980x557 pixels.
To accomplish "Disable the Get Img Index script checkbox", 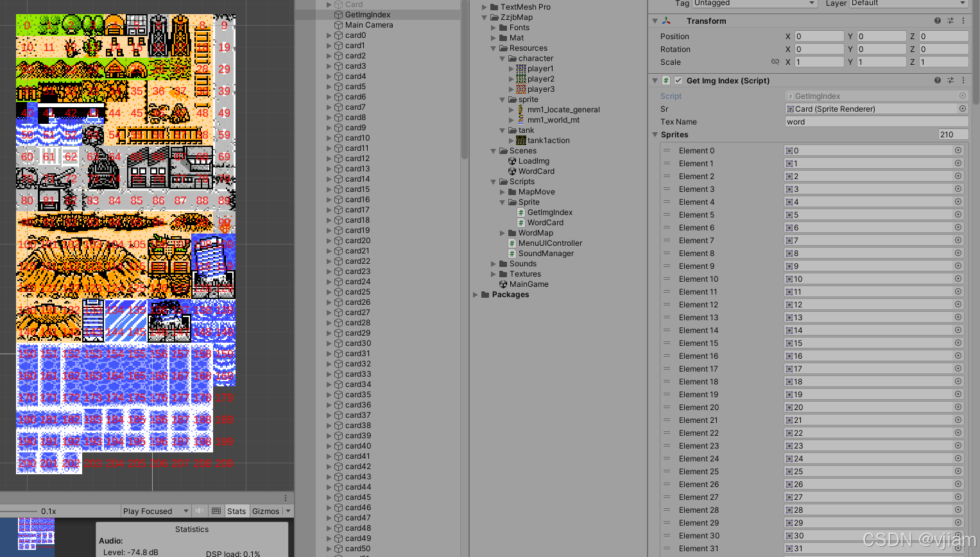I will (678, 81).
